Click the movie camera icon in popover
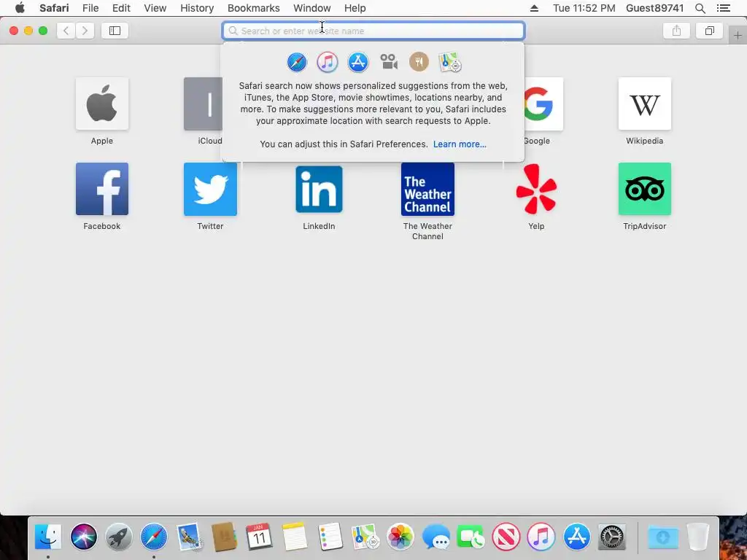The image size is (747, 560). point(389,62)
